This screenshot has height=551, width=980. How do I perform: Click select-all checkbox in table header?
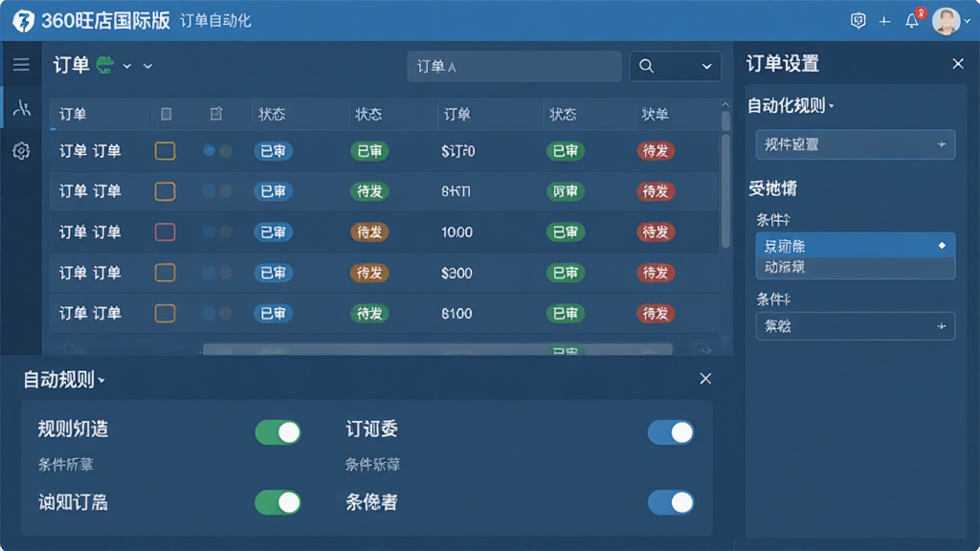[x=167, y=114]
